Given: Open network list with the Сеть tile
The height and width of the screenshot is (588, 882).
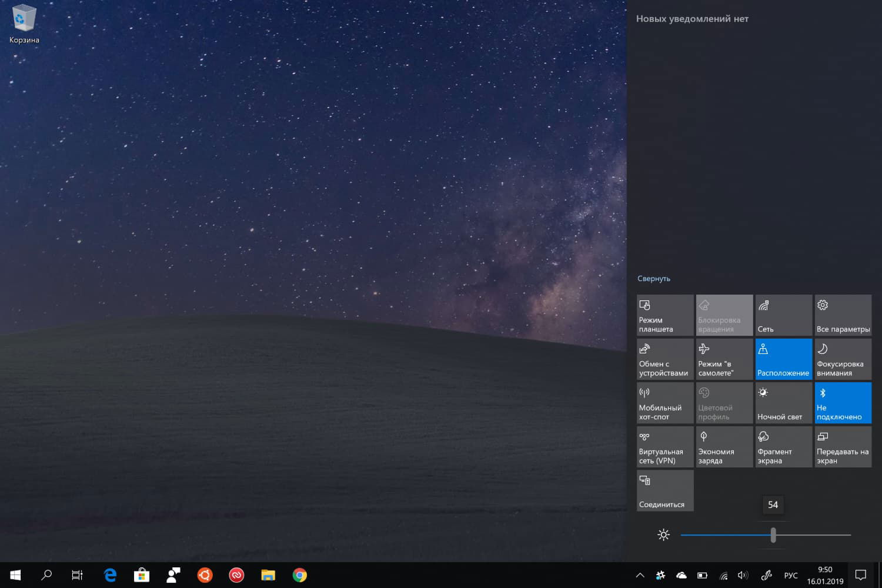Looking at the screenshot, I should pyautogui.click(x=783, y=315).
